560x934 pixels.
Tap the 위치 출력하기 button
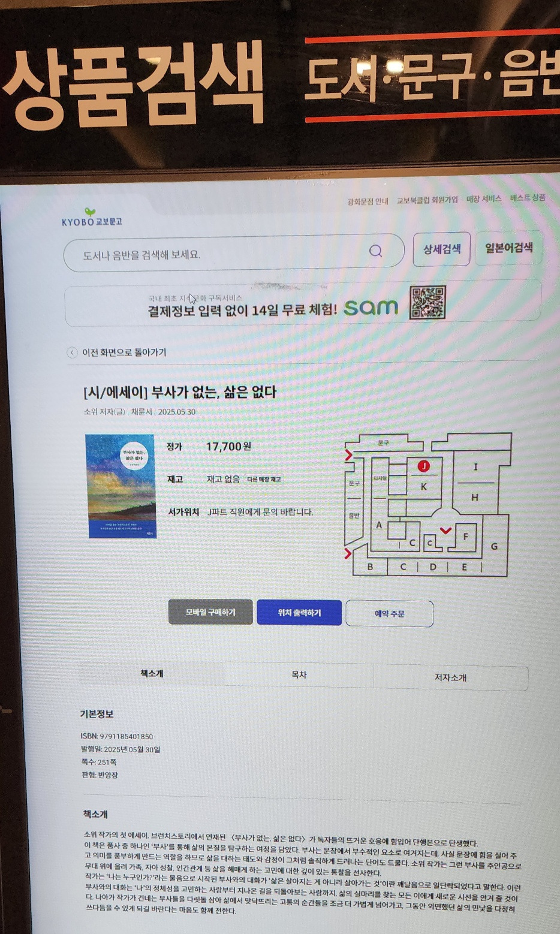pos(299,613)
